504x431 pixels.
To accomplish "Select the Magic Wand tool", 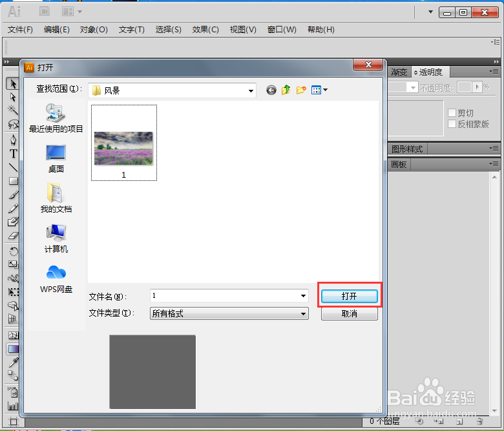I will 13,110.
